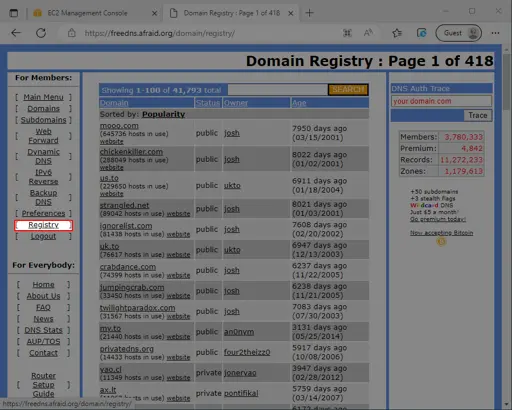
Task: Open chickenkiller.com domain link
Action: coord(131,152)
